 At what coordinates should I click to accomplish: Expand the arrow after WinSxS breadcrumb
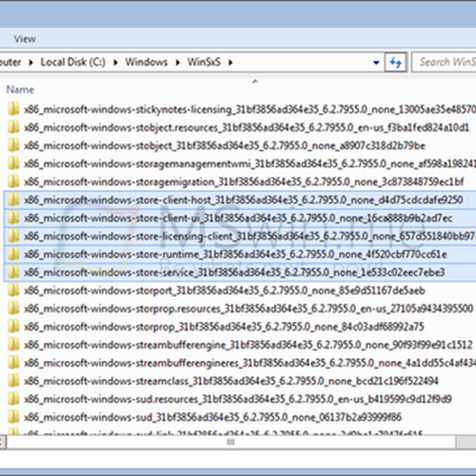(x=230, y=62)
